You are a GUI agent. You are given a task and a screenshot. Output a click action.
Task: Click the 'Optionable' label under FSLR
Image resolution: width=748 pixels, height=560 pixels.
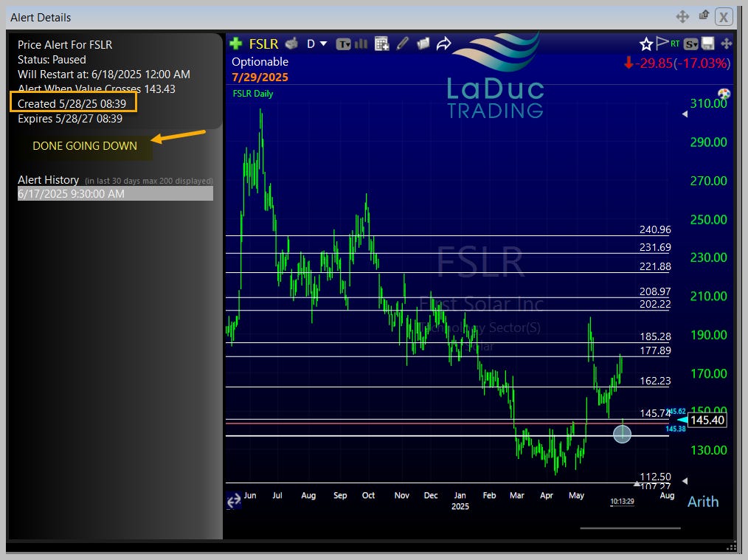(260, 61)
